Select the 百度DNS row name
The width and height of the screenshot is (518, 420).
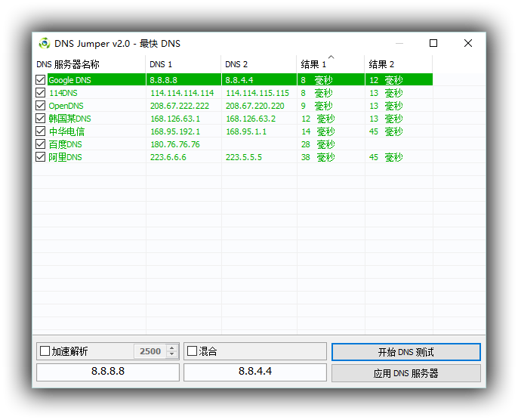(x=65, y=144)
